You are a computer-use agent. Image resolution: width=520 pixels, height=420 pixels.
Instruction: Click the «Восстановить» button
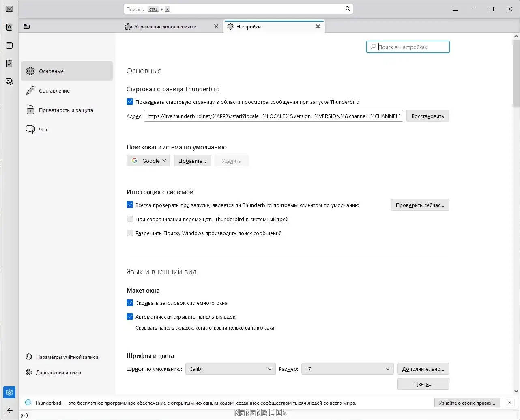click(x=428, y=116)
